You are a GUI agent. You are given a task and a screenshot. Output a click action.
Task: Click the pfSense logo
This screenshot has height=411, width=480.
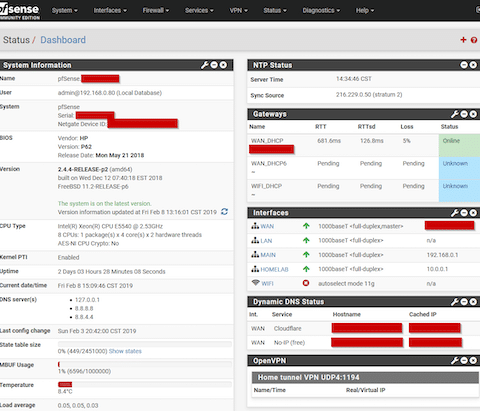click(20, 11)
